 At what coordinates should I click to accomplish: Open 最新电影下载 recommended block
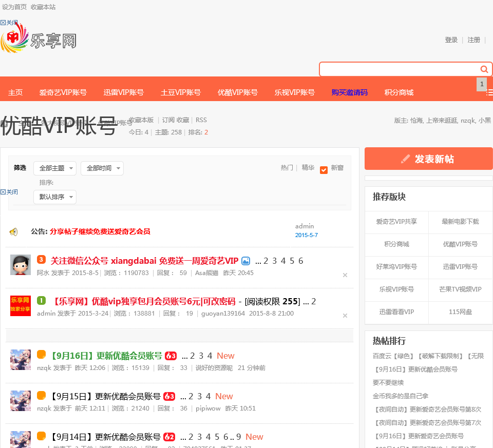(460, 222)
